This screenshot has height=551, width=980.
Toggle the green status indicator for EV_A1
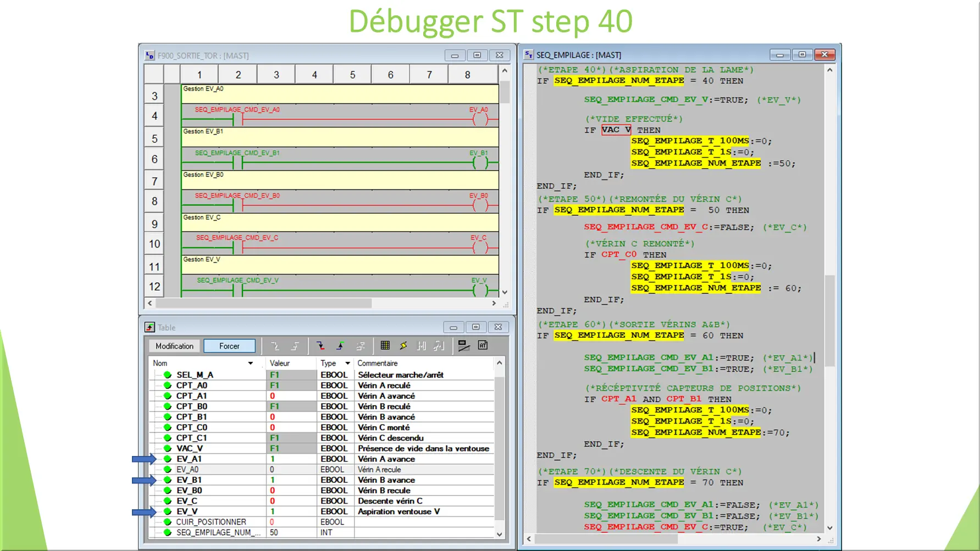click(168, 459)
